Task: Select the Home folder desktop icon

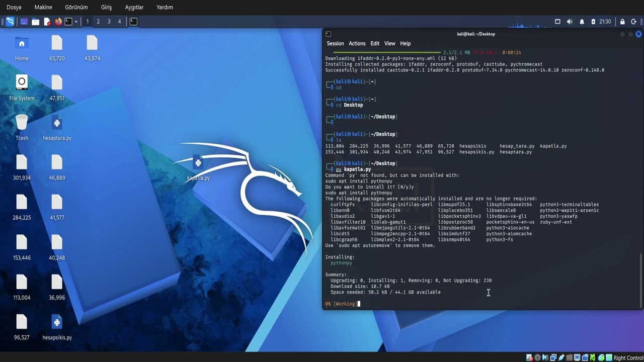Action: coord(22,48)
